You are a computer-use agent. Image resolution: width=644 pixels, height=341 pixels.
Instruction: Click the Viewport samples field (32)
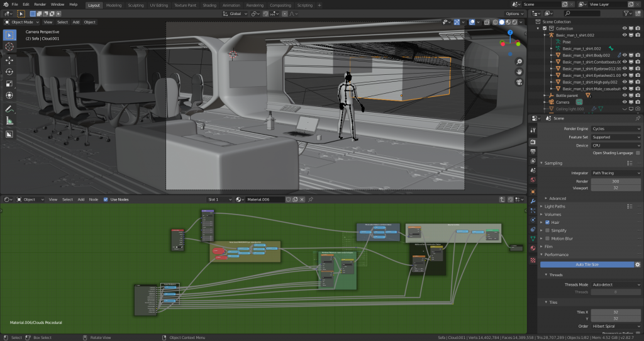coord(616,188)
